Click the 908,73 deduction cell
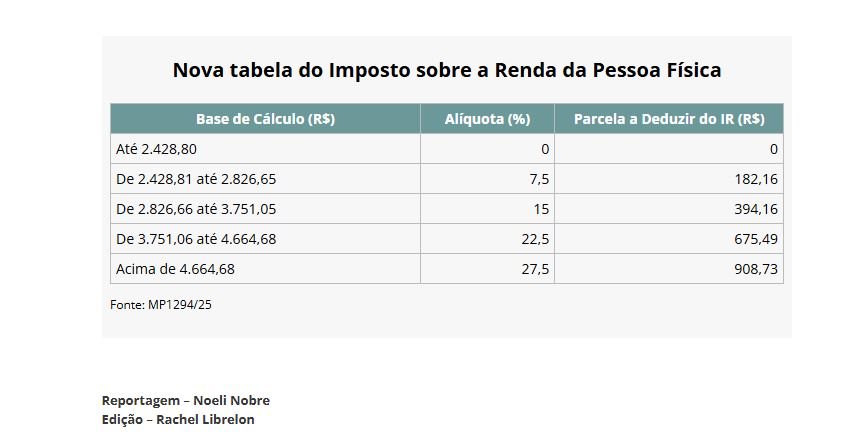This screenshot has height=439, width=847. tap(756, 269)
